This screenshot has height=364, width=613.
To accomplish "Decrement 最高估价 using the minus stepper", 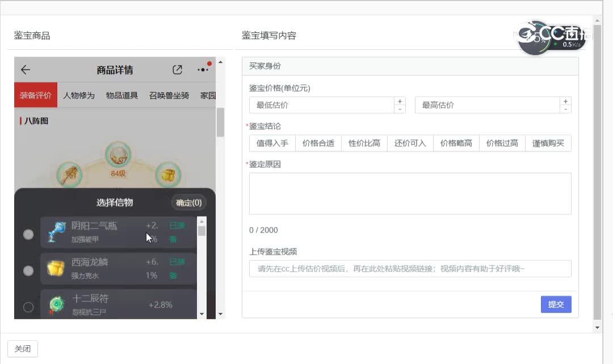I will [565, 109].
